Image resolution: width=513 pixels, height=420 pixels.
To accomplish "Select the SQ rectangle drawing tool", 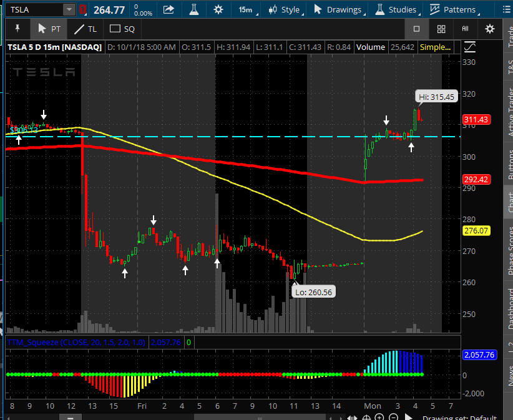I will [x=122, y=29].
